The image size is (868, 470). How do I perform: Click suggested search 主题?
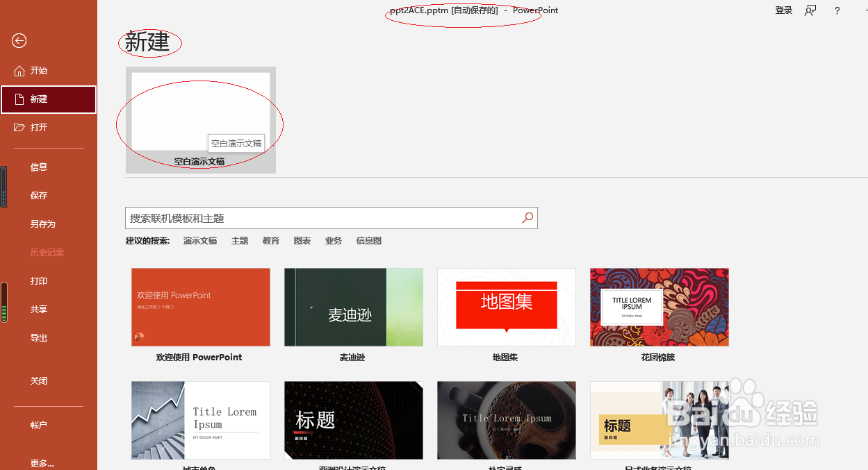(x=240, y=241)
